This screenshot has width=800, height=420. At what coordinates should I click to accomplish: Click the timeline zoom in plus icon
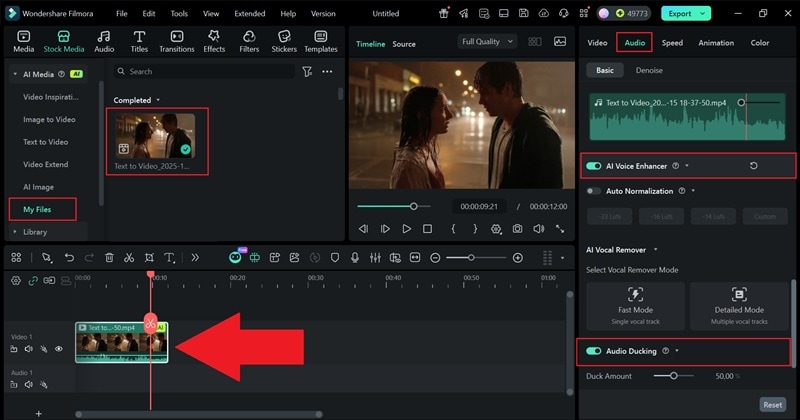pos(517,258)
